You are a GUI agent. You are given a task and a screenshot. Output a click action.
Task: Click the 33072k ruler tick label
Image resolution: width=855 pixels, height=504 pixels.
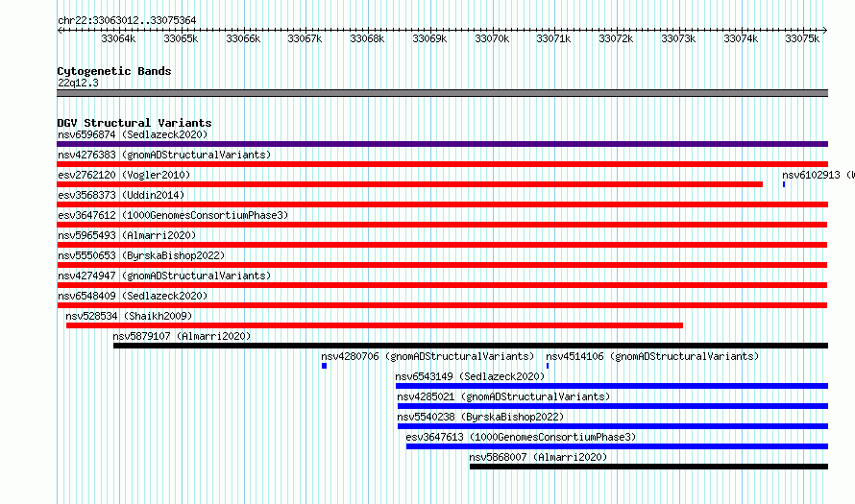coord(616,38)
